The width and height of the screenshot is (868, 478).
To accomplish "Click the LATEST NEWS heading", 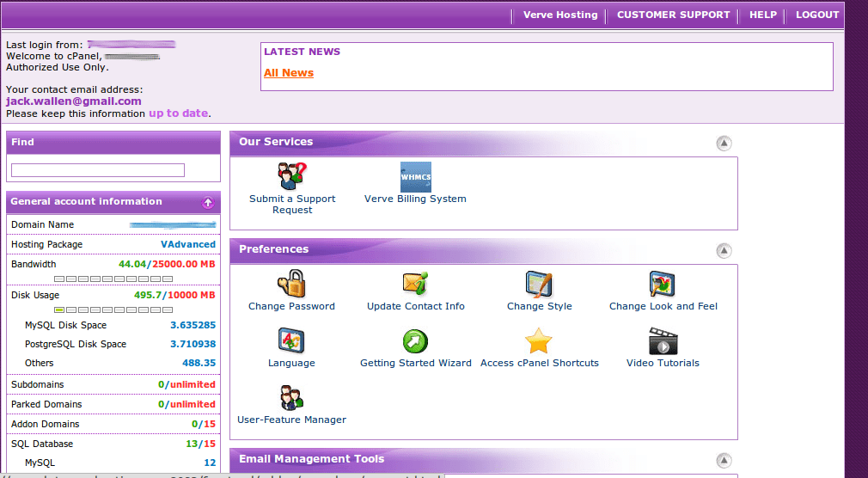I will tap(302, 52).
